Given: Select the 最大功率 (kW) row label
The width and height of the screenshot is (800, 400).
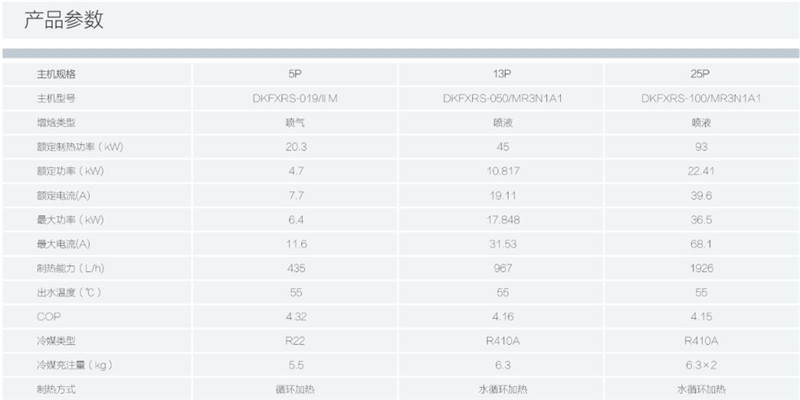Looking at the screenshot, I should point(70,219).
